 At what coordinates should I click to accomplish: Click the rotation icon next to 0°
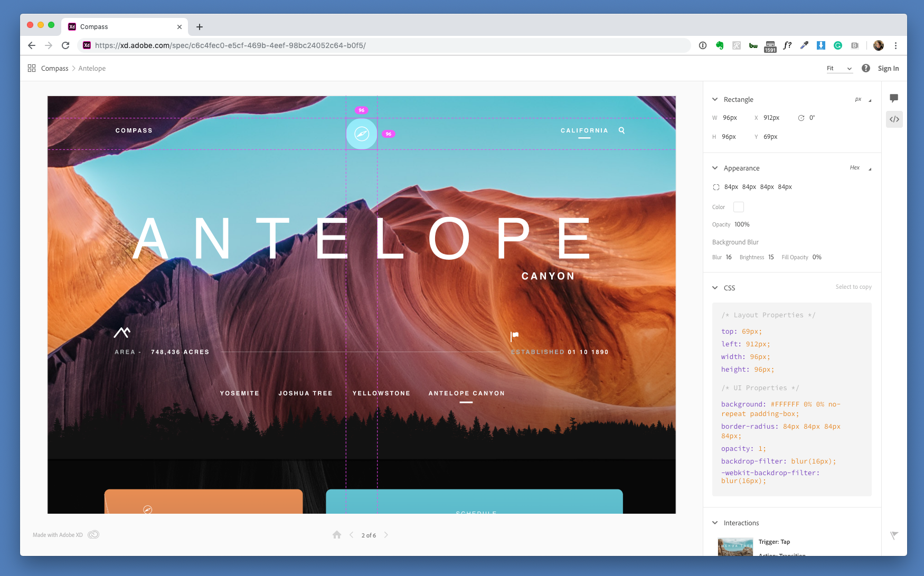pos(801,118)
